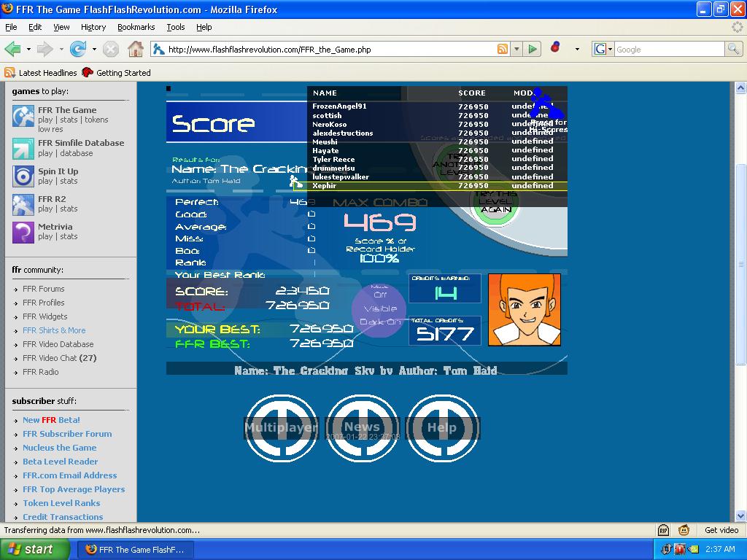Screen dimensions: 747x560
Task: Open the View menu
Action: (61, 27)
